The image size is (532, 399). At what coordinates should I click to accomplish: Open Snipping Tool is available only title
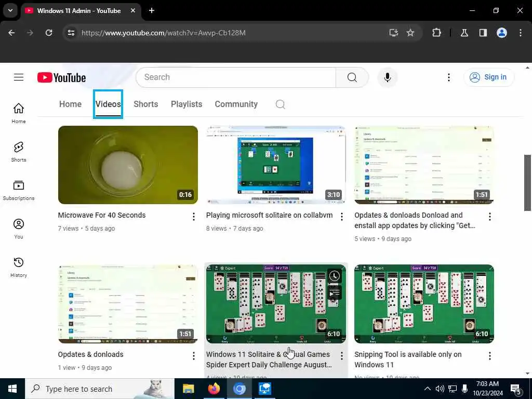click(408, 360)
